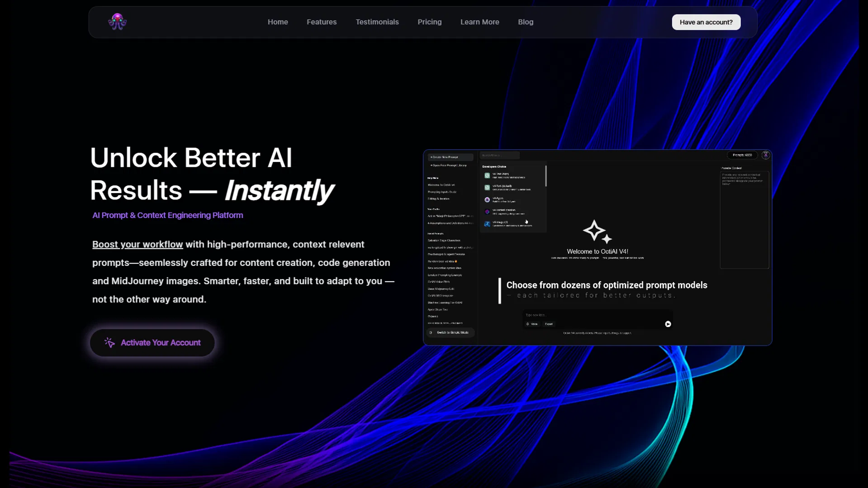The height and width of the screenshot is (488, 868).
Task: Click the send arrow beside the idea input
Action: tap(668, 324)
